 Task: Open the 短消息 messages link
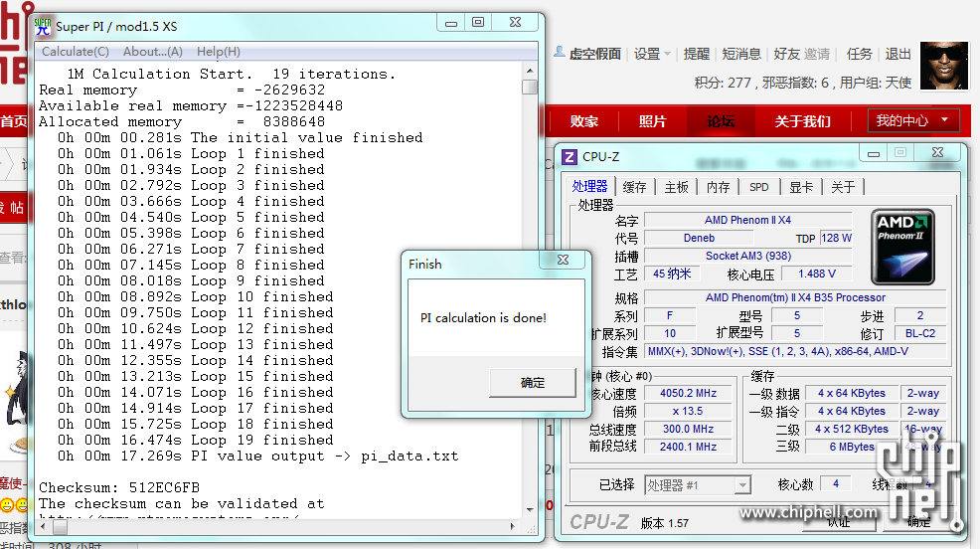(741, 54)
